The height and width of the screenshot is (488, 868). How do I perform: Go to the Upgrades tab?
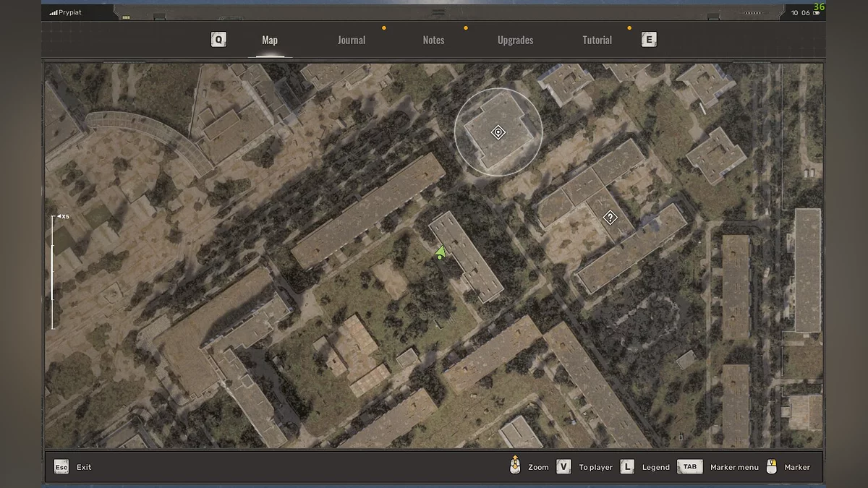click(x=515, y=40)
